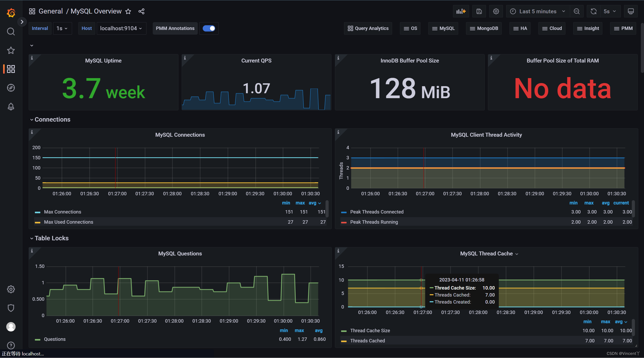Toggle Peak Threads Connected series
644x358 pixels.
[x=377, y=212]
